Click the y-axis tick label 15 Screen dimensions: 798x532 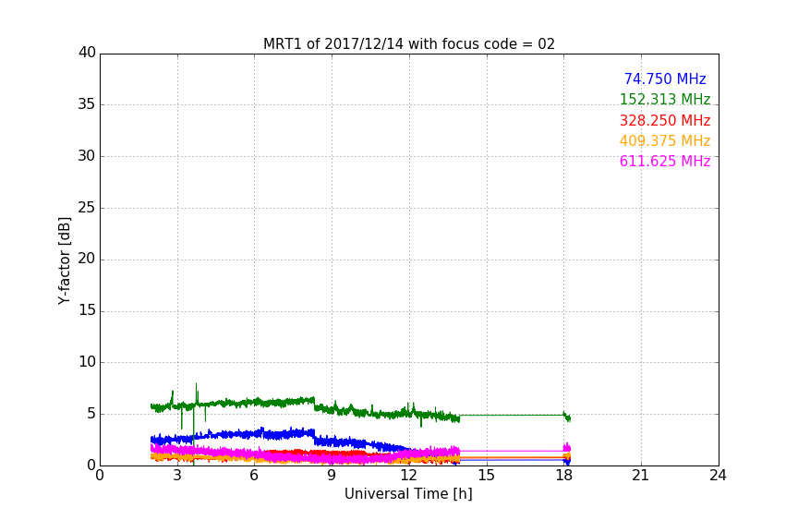click(87, 310)
